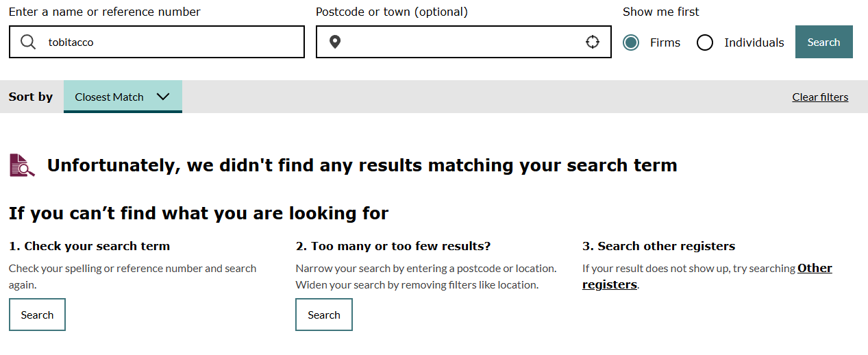The width and height of the screenshot is (868, 355).
Task: Select the Firms radio button
Action: (631, 42)
